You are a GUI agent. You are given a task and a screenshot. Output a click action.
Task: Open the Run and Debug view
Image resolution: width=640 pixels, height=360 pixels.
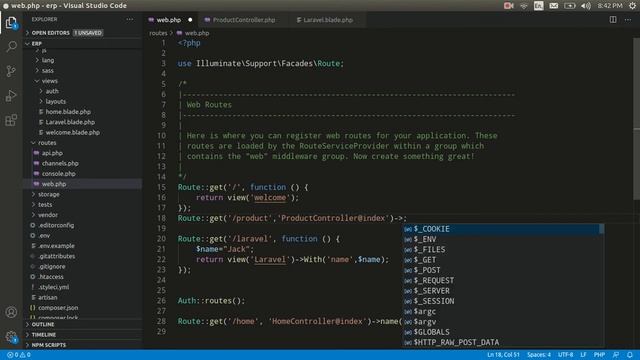pyautogui.click(x=11, y=96)
